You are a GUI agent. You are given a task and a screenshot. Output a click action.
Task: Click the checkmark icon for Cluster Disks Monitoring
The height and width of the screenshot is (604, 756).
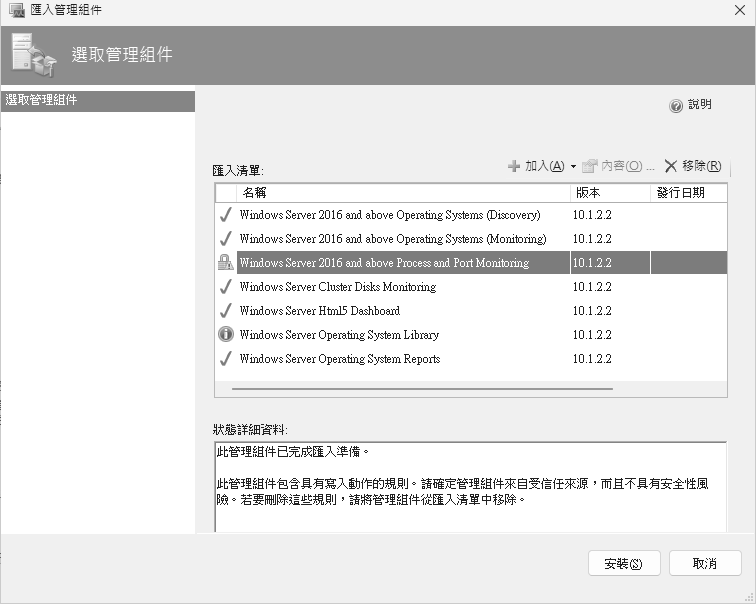225,287
